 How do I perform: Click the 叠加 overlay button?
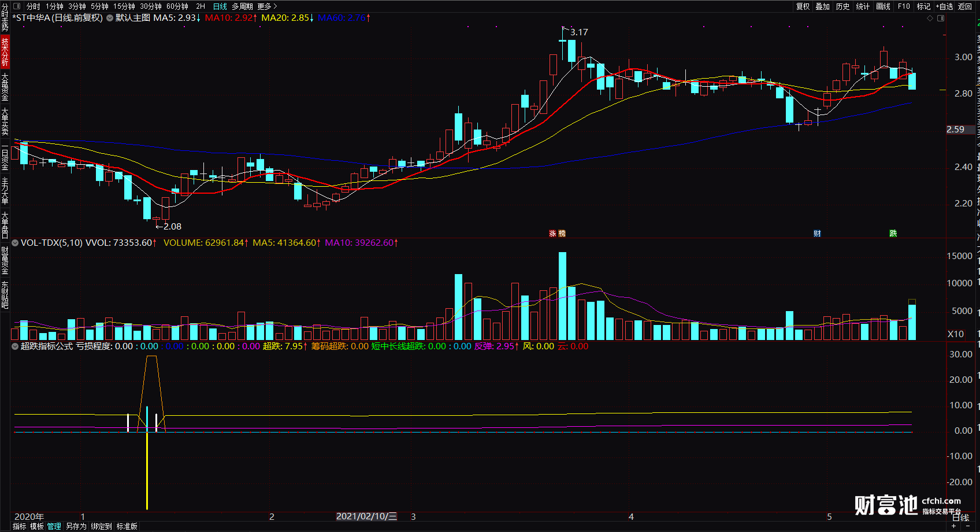coord(823,6)
